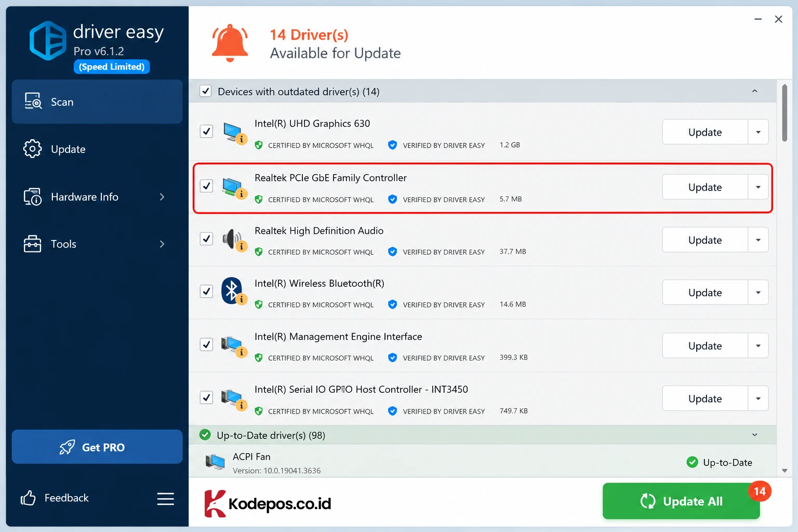Image resolution: width=798 pixels, height=532 pixels.
Task: Uncheck the Intel Wireless Bluetooth checkbox
Action: 206,291
